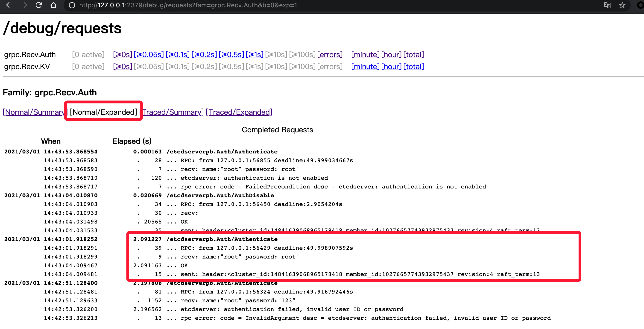Open grpc.Recv.KV ≥0s bucket

coord(123,67)
